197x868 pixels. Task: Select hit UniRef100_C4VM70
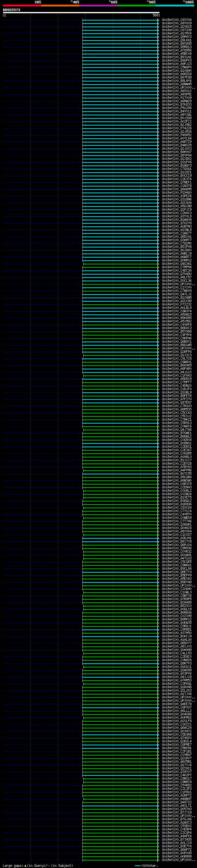pyautogui.click(x=177, y=514)
